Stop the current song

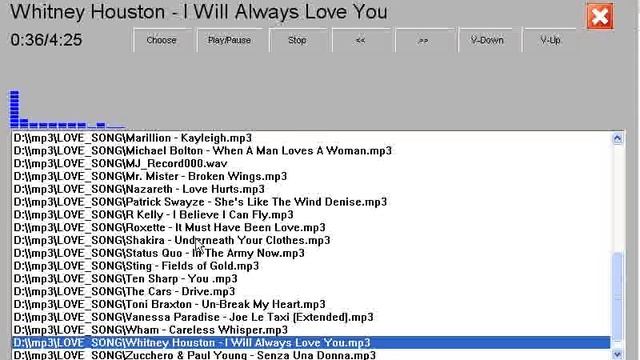297,40
